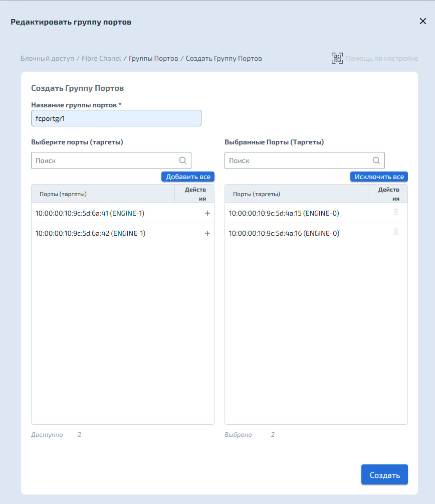The height and width of the screenshot is (504, 435).
Task: Open the setup help QR icon
Action: tap(337, 58)
